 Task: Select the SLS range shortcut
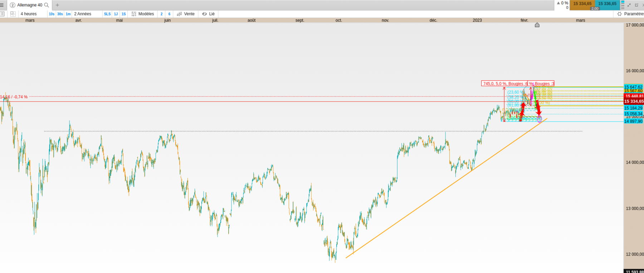(107, 14)
